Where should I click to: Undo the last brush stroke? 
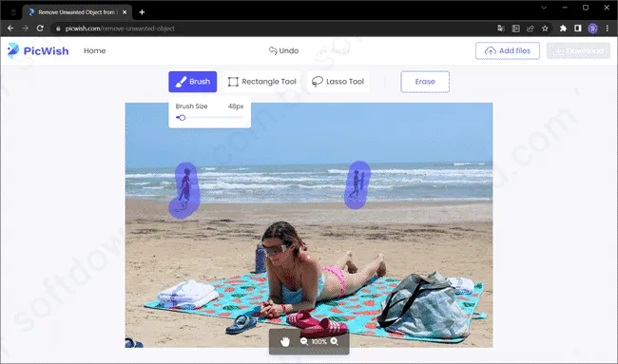tap(283, 50)
